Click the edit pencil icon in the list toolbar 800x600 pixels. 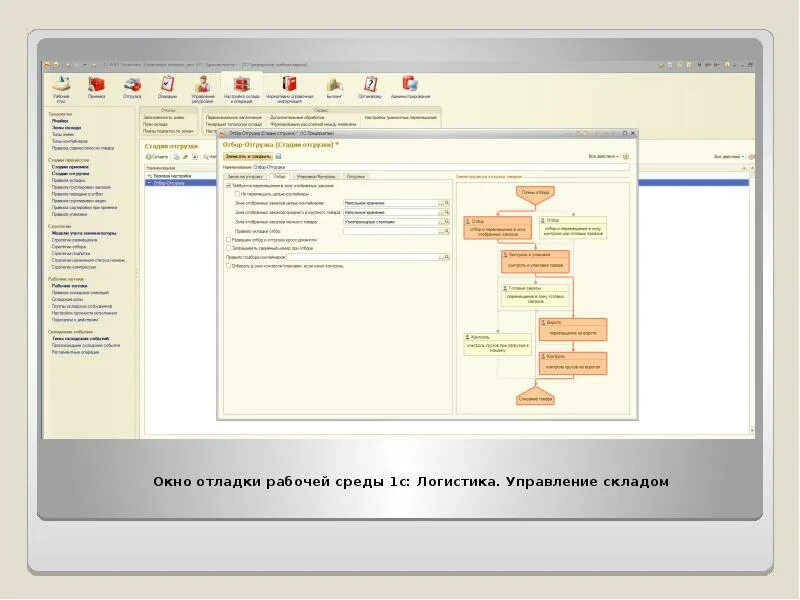(x=186, y=157)
